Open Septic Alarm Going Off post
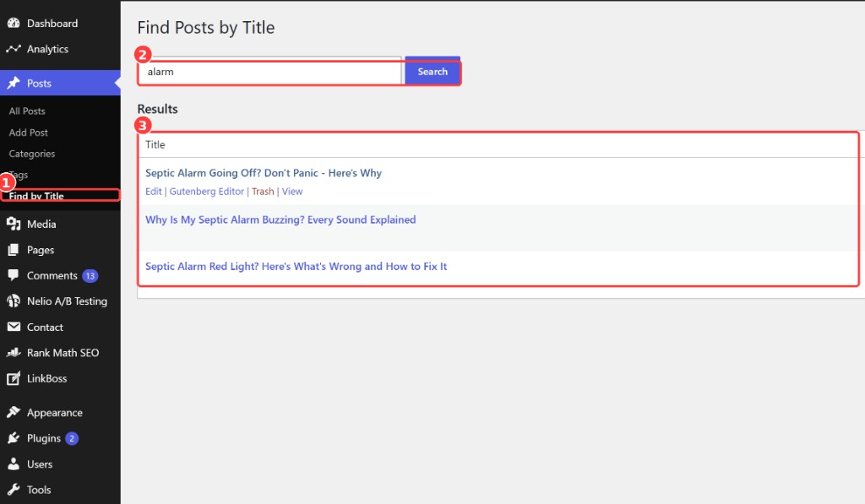 tap(264, 173)
